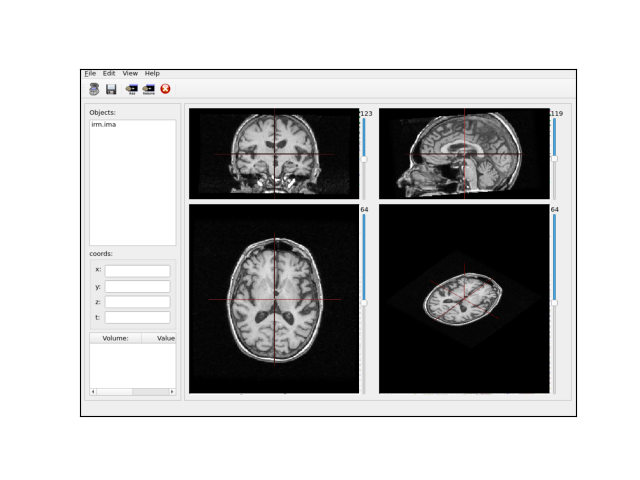Screen dimensions: 640x480
Task: Click the Remove object from window icon
Action: point(149,89)
